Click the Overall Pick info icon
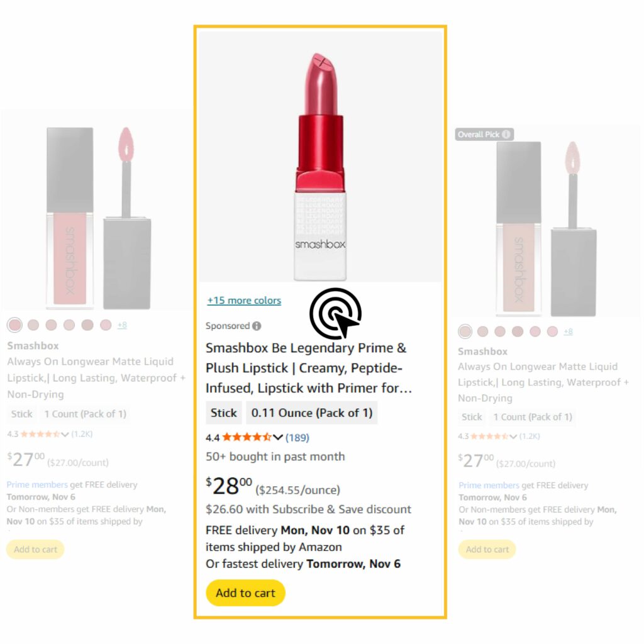The image size is (644, 644). pos(506,135)
